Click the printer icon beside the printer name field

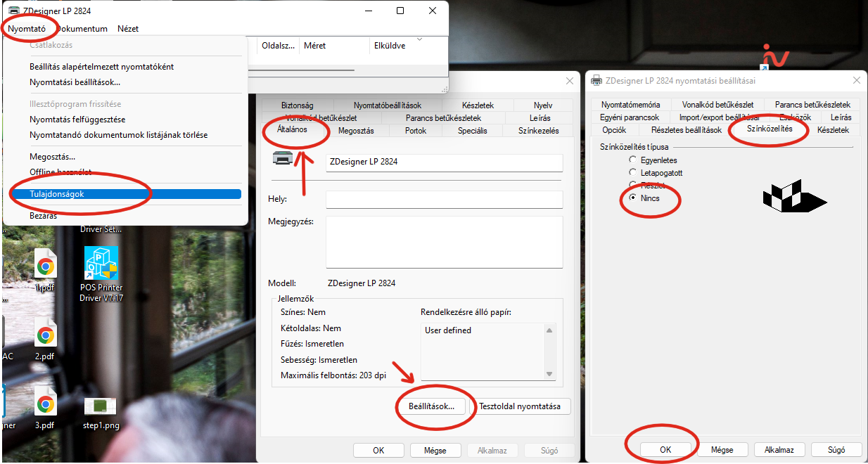[x=282, y=159]
